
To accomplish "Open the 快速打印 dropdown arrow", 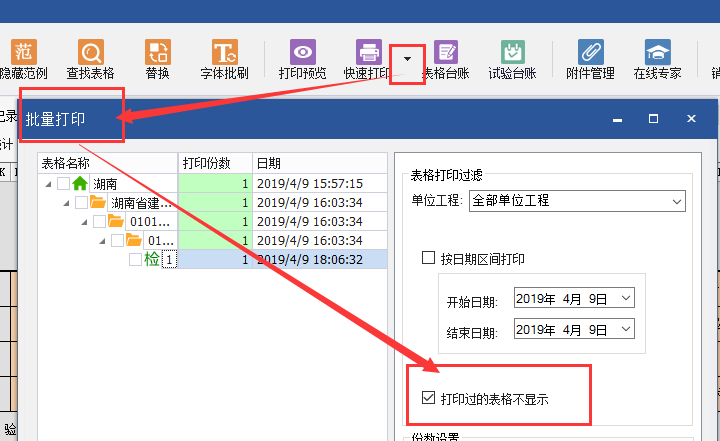I will tap(407, 59).
